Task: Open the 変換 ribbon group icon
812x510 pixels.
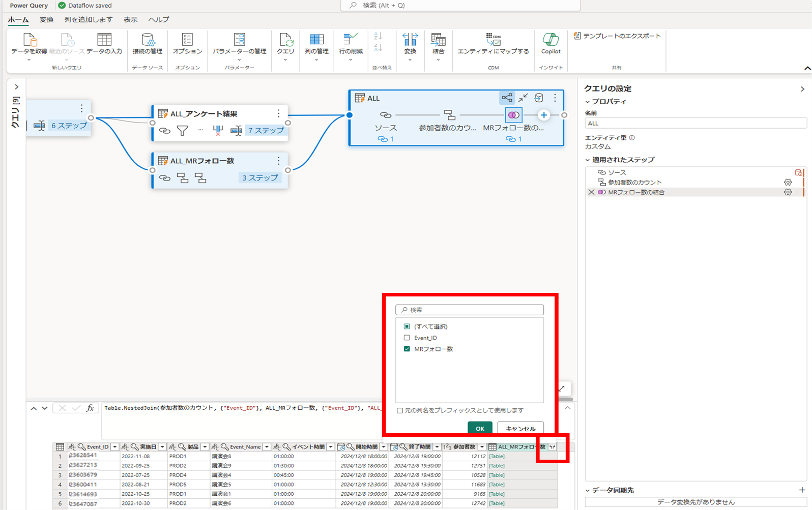Action: click(410, 40)
